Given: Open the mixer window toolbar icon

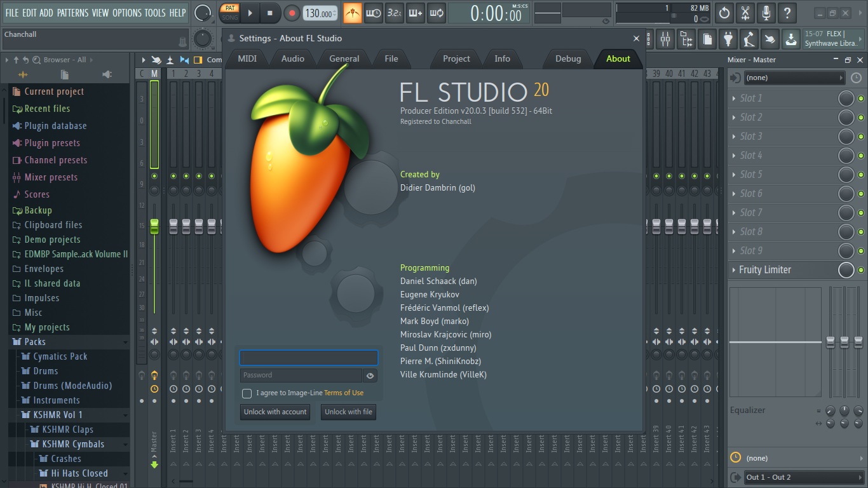Looking at the screenshot, I should (x=665, y=39).
